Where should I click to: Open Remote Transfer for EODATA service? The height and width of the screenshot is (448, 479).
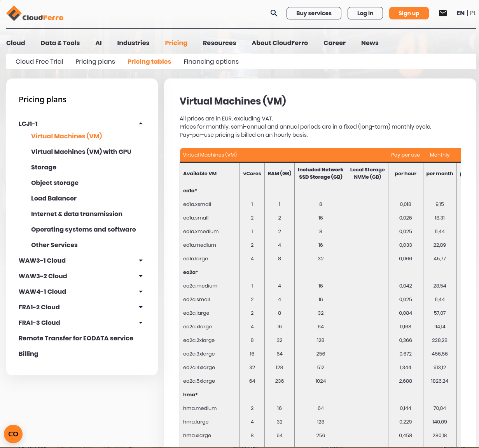76,338
